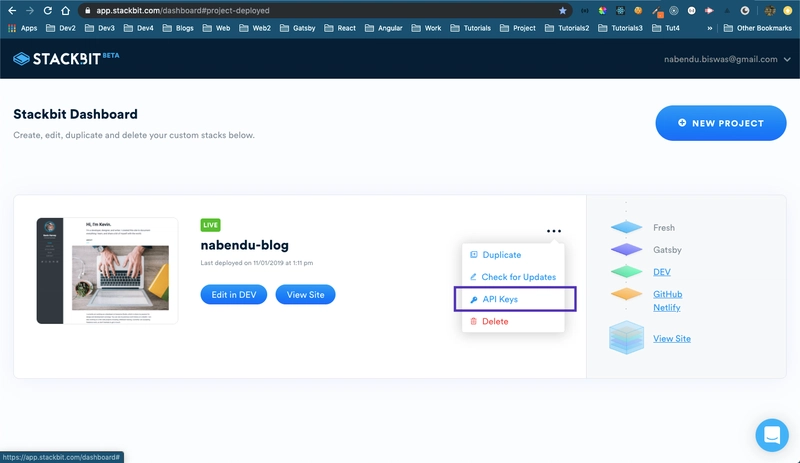
Task: Click the React DevTools extension icon
Action: 620,10
